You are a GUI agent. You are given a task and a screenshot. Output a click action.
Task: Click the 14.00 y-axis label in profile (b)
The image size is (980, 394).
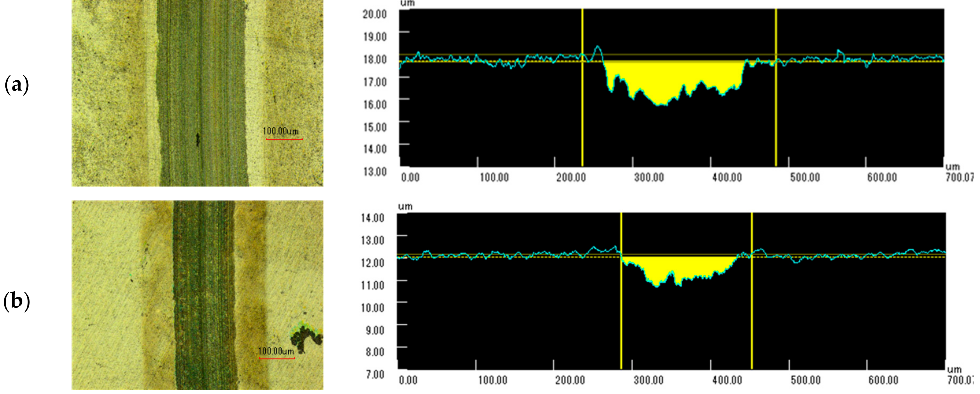(x=372, y=218)
